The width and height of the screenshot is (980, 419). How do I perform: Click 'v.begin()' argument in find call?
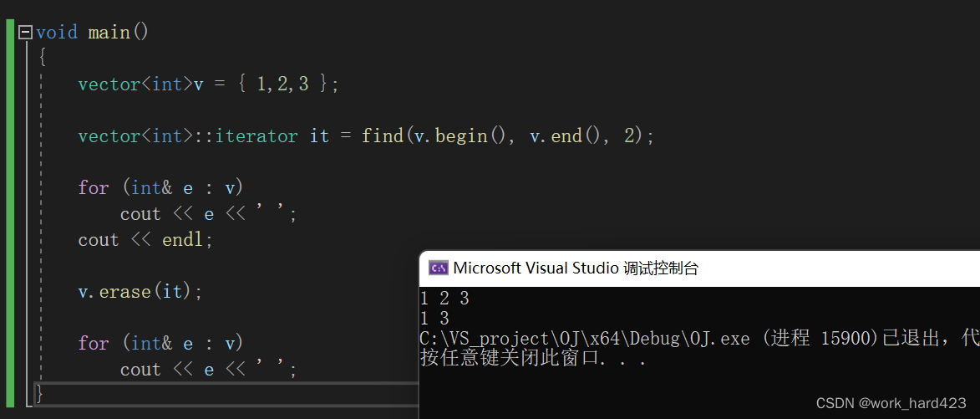[x=460, y=135]
